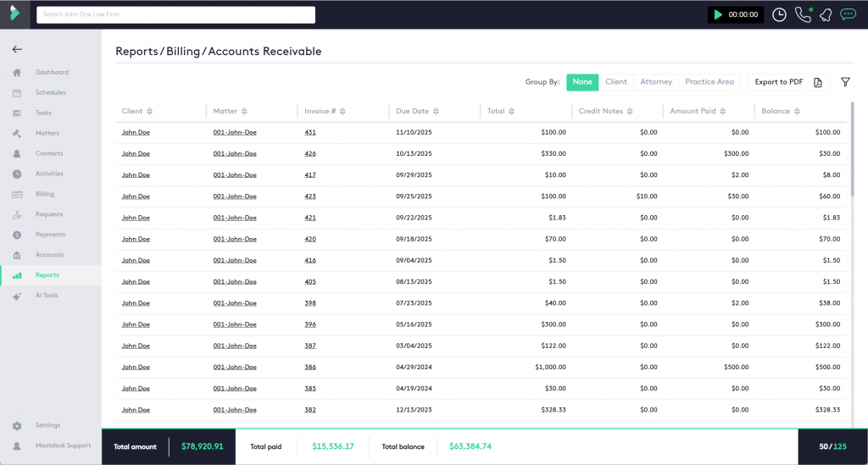
Task: Go to Schedules menu item
Action: point(50,93)
